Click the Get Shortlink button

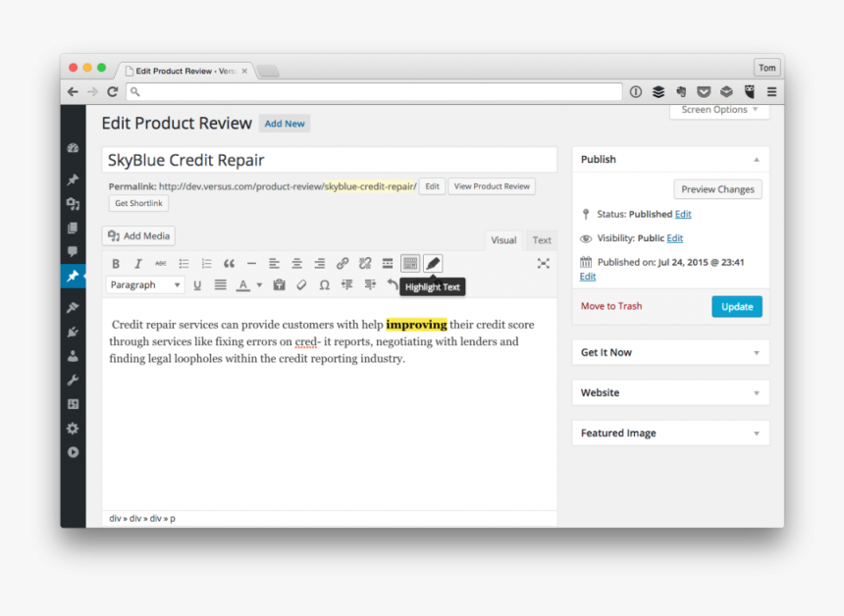pos(138,203)
